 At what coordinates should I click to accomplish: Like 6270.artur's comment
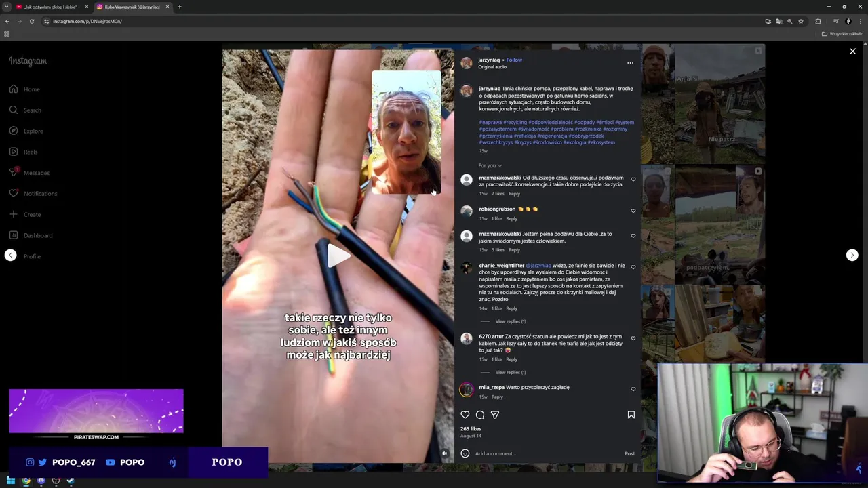633,338
